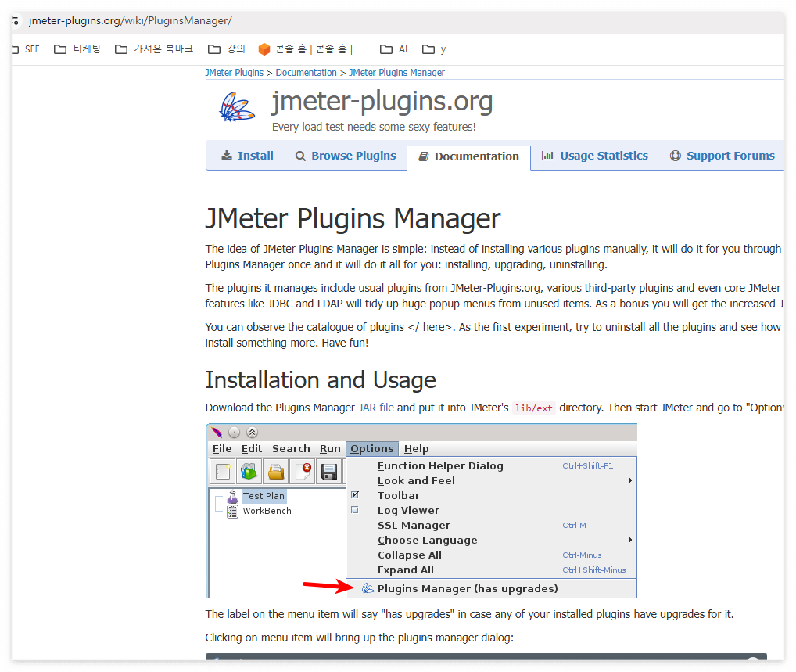Click the Browse Plugins magnifier icon
796x672 pixels.
click(x=300, y=156)
